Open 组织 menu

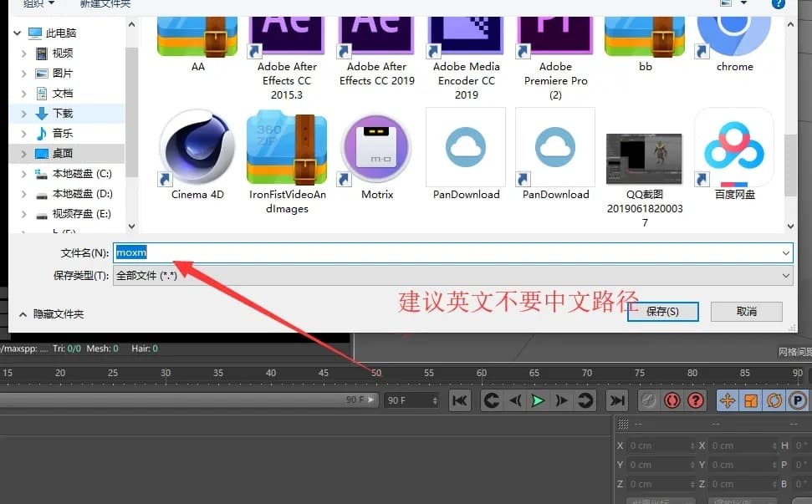click(38, 4)
